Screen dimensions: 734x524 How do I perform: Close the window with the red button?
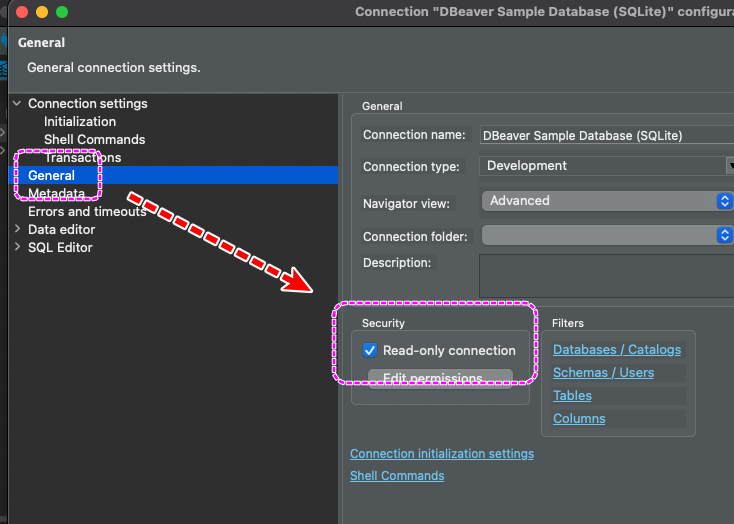click(22, 12)
